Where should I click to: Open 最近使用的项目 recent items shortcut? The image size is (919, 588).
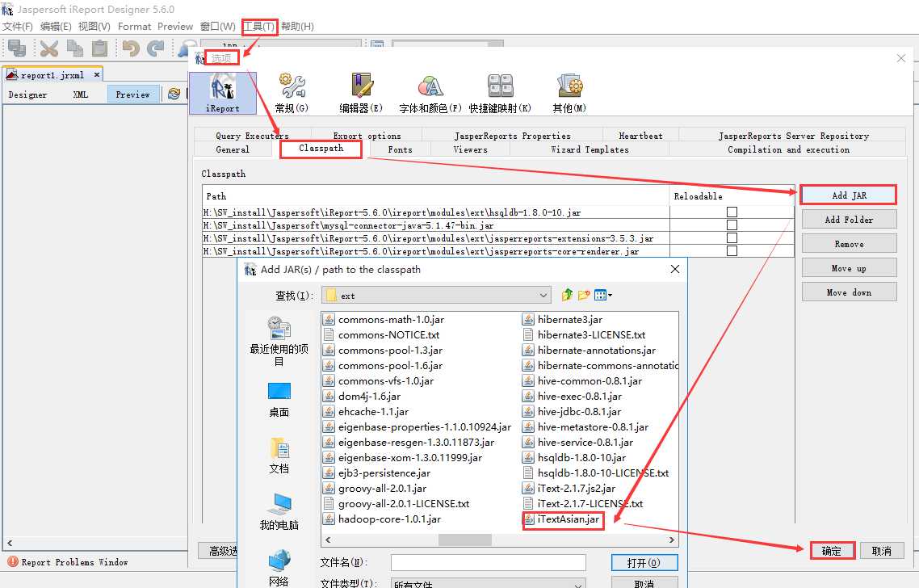pos(279,341)
